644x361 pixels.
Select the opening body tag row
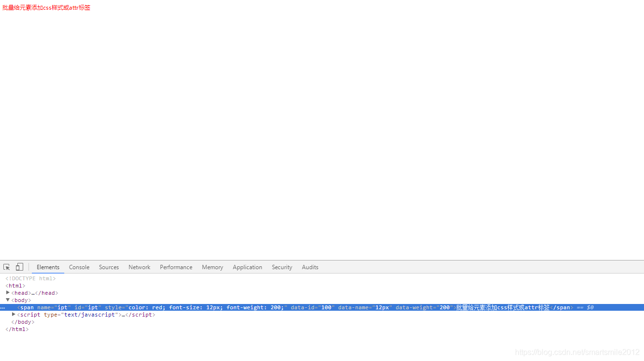click(21, 300)
